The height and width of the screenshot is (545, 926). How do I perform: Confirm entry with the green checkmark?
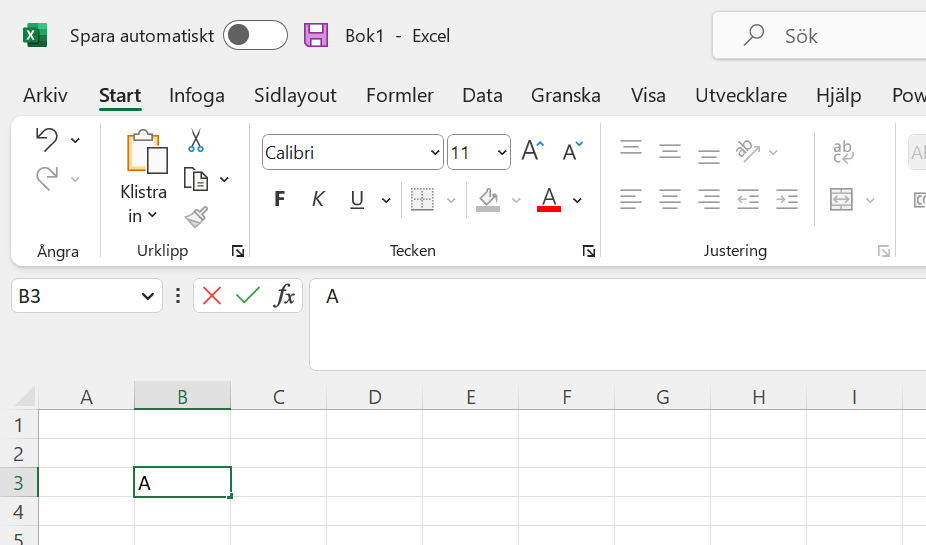248,295
